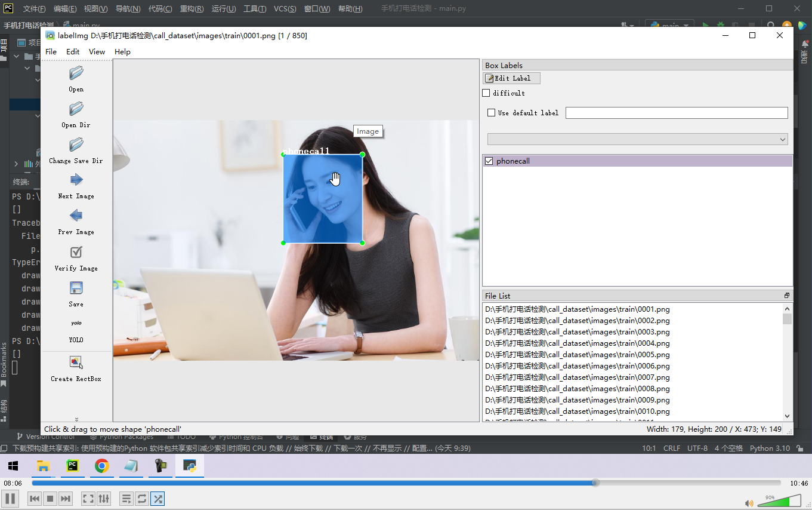The height and width of the screenshot is (510, 812).
Task: Open PyCharm from the taskbar
Action: pos(72,466)
